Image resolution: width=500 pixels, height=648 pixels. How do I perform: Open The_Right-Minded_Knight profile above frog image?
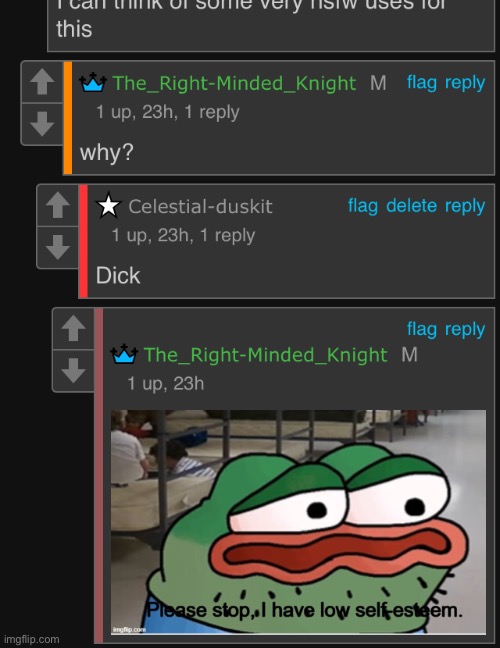266,355
